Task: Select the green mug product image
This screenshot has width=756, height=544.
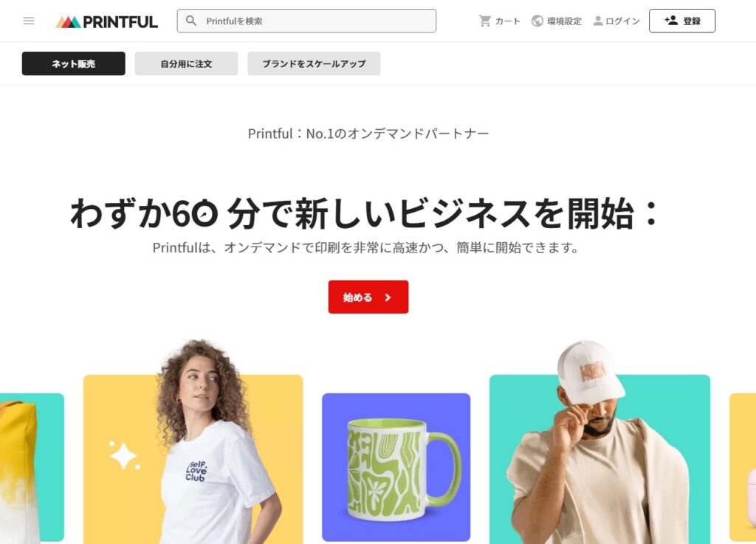Action: pos(396,467)
